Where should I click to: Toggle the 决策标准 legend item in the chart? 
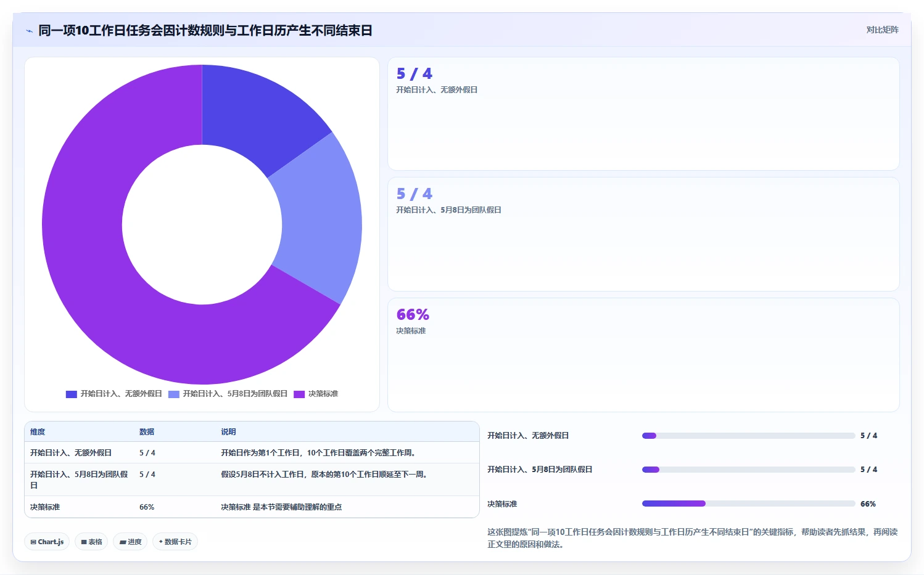point(316,394)
